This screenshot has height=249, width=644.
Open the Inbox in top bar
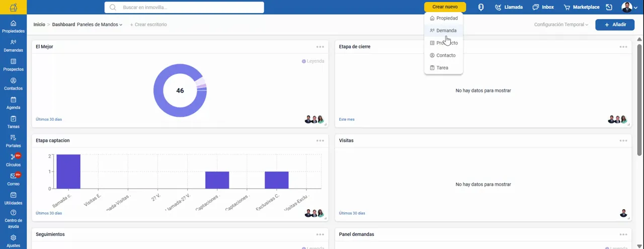pyautogui.click(x=543, y=7)
